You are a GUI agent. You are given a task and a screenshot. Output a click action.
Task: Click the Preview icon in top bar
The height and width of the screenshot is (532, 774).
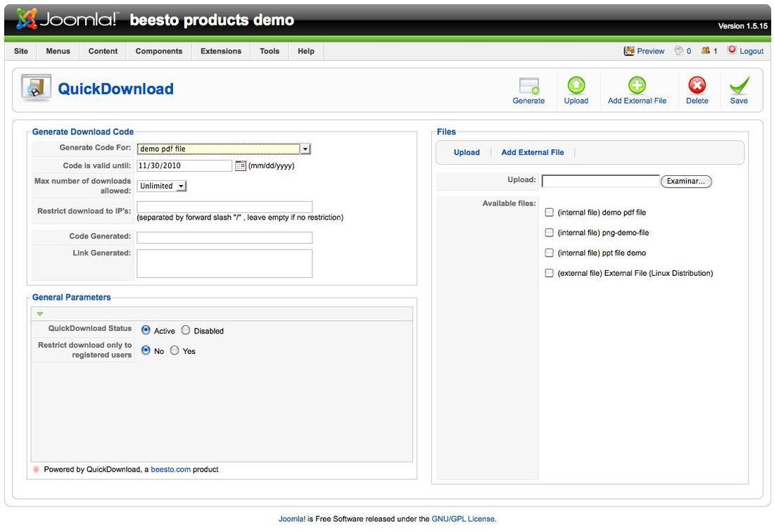click(629, 51)
